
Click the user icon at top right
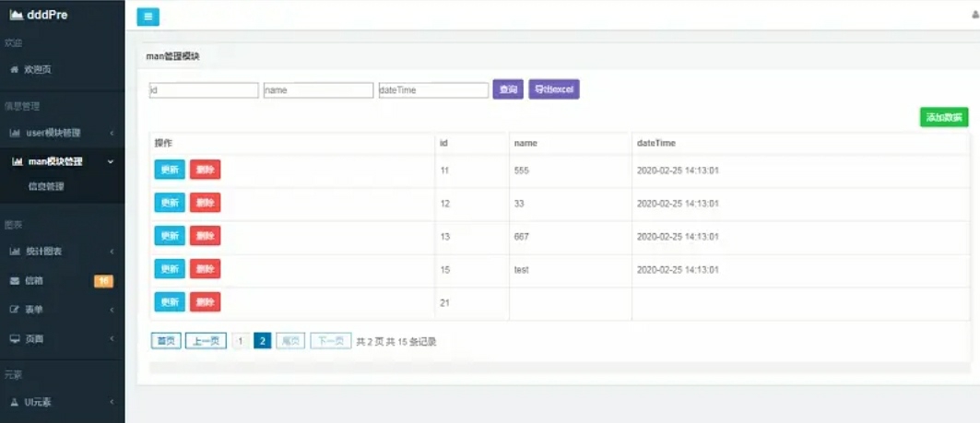pyautogui.click(x=975, y=17)
